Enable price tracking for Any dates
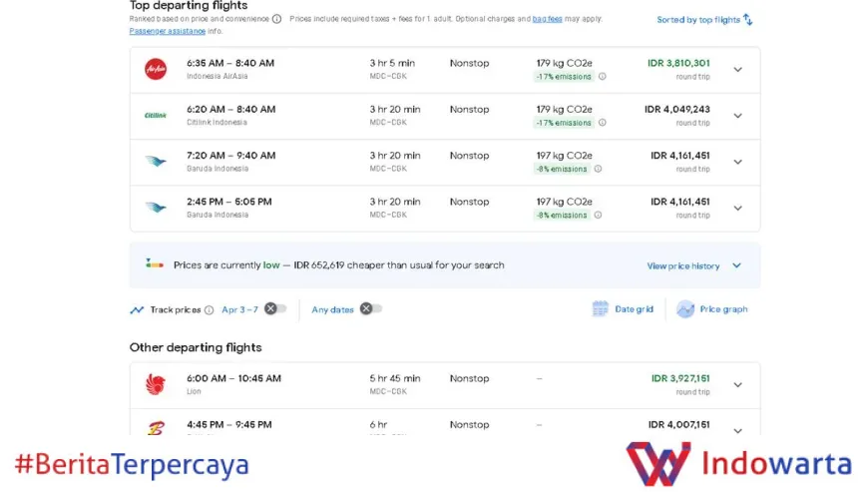Image resolution: width=868 pixels, height=492 pixels. tap(370, 309)
